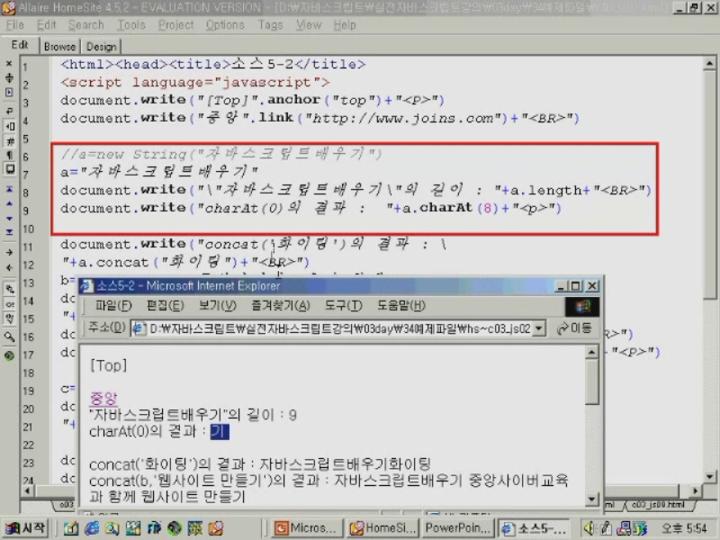Click the split-window icon below the X

[x=9, y=78]
